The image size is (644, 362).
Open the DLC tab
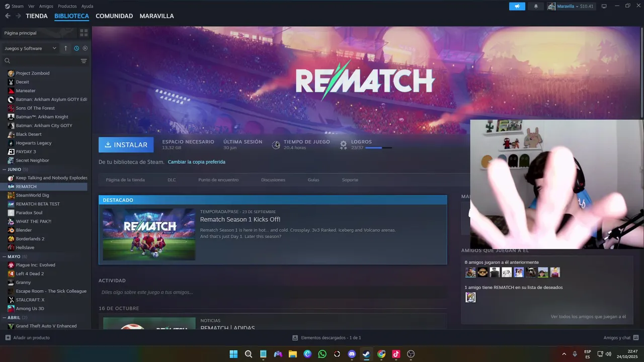(172, 180)
